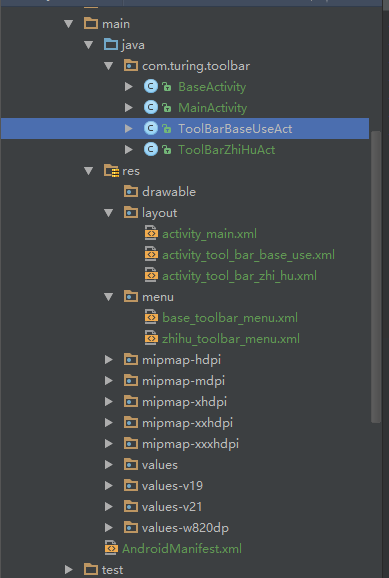Click the drawable folder icon
Screen dimensions: 389x578
tap(131, 192)
